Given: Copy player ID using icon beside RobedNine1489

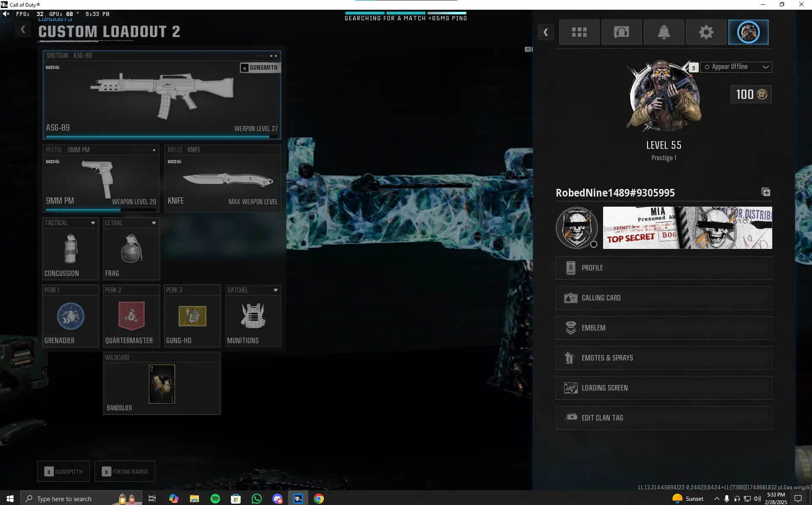Looking at the screenshot, I should pos(765,192).
